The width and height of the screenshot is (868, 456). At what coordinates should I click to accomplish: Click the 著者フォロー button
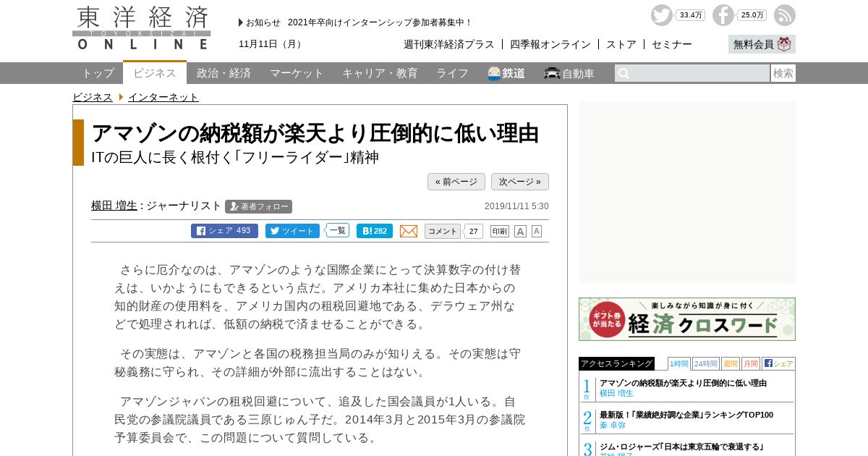click(258, 206)
